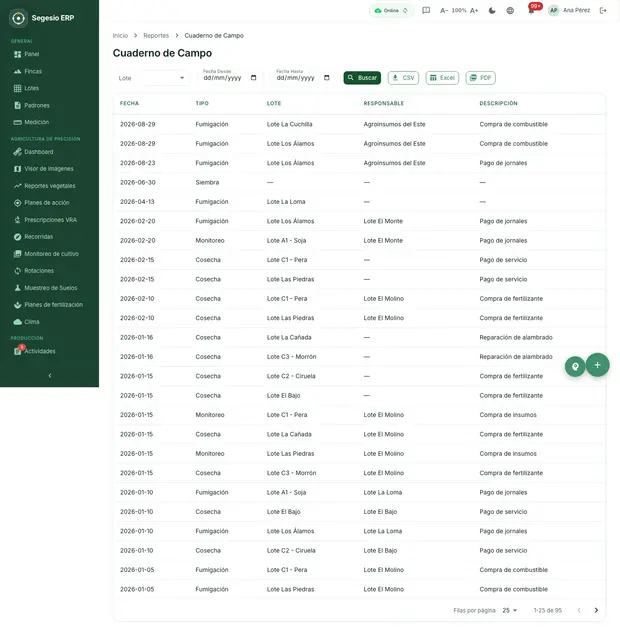Collapse the sidebar with the chevron

50,376
